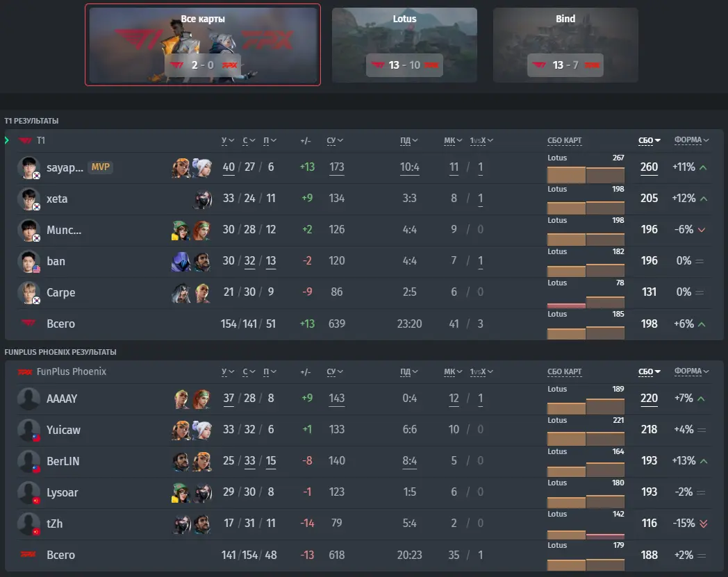Viewport: 728px width, 577px height.
Task: Click the FunPlus Phoenix logo in header
Action: [24, 372]
